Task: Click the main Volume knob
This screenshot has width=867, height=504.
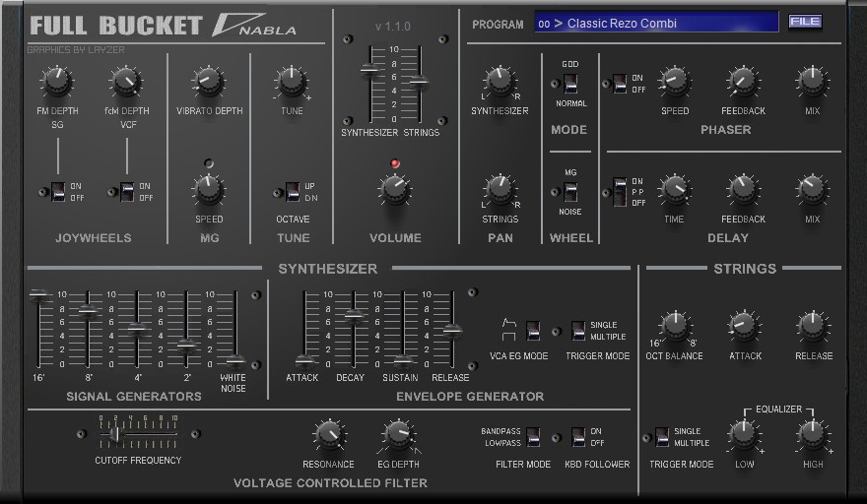Action: [394, 188]
